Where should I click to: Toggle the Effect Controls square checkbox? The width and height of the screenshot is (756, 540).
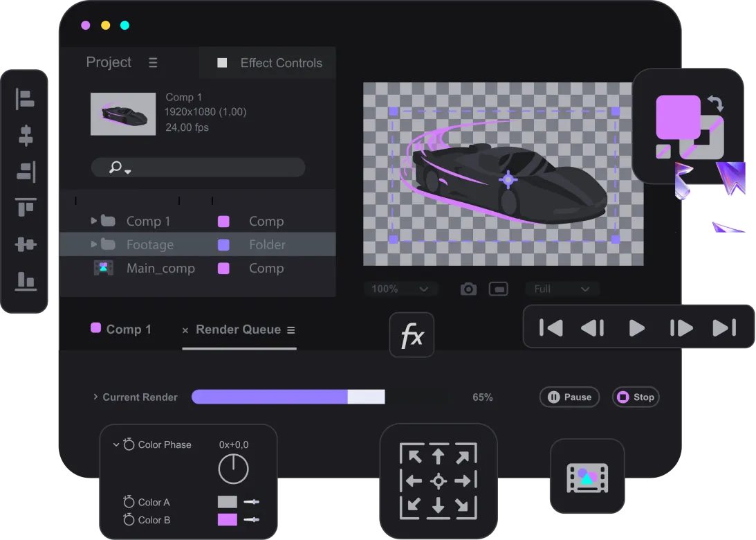pos(222,63)
